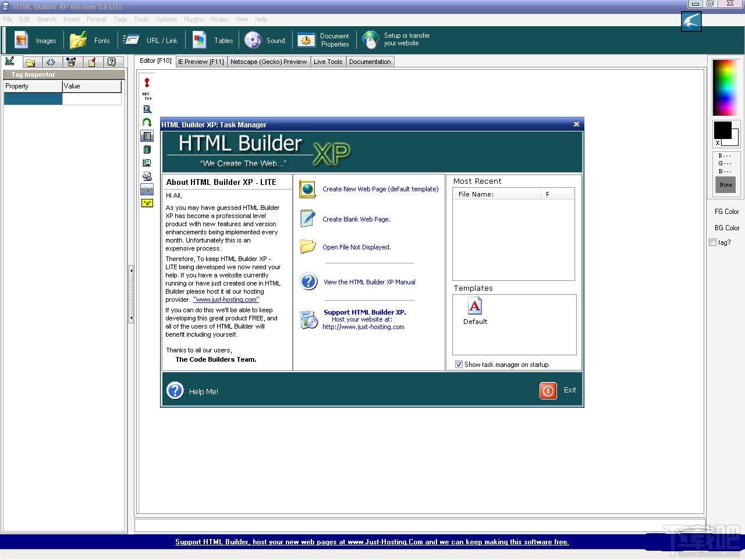Click the empty Value cell in Tag Inspector
The width and height of the screenshot is (745, 560).
point(92,99)
